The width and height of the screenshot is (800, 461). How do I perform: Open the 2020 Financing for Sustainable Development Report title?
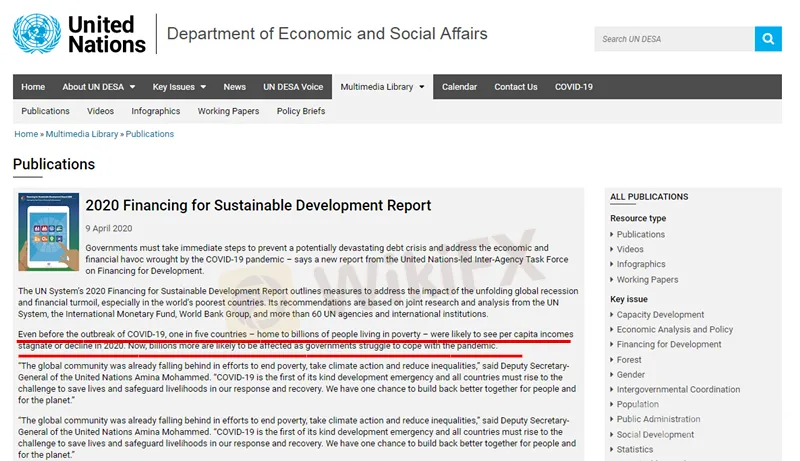click(258, 205)
